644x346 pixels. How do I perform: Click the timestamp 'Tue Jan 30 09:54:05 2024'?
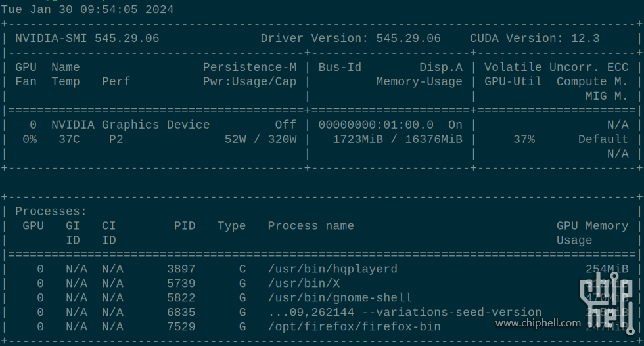pos(87,10)
